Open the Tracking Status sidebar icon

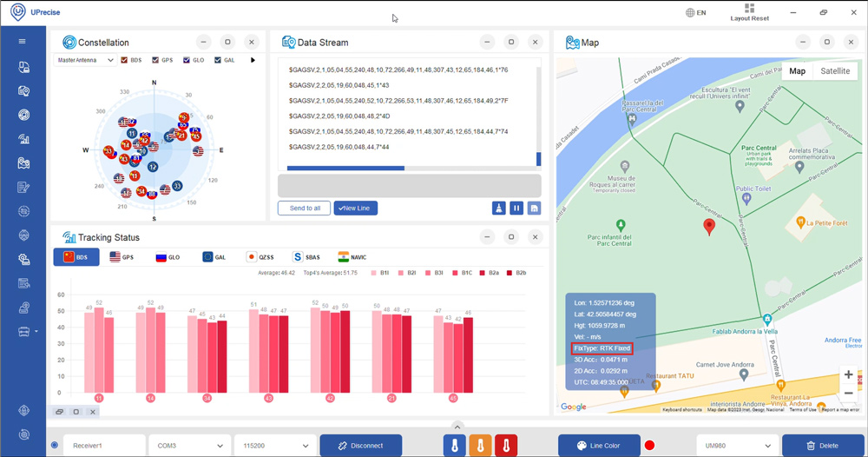pos(23,139)
